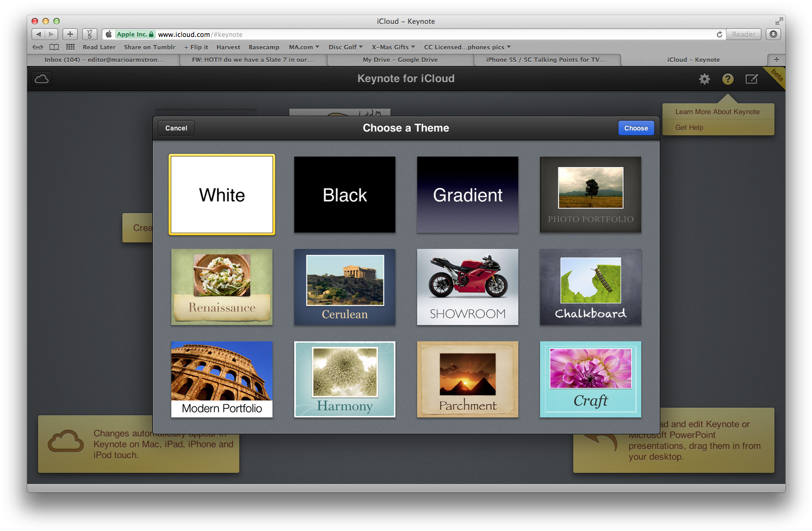Viewport: 812px width, 531px height.
Task: Click the iCloud home cloud icon
Action: (x=41, y=79)
